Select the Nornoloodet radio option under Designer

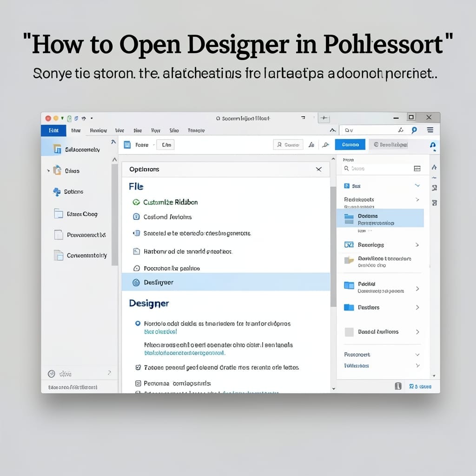pyautogui.click(x=138, y=324)
